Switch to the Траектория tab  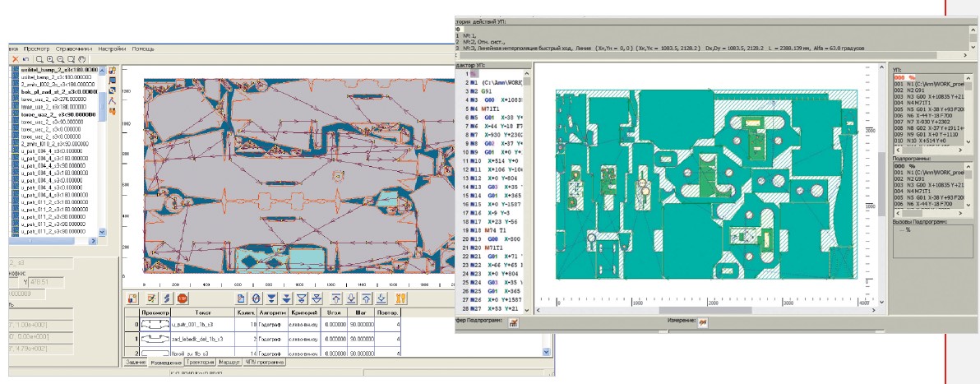coord(199,362)
